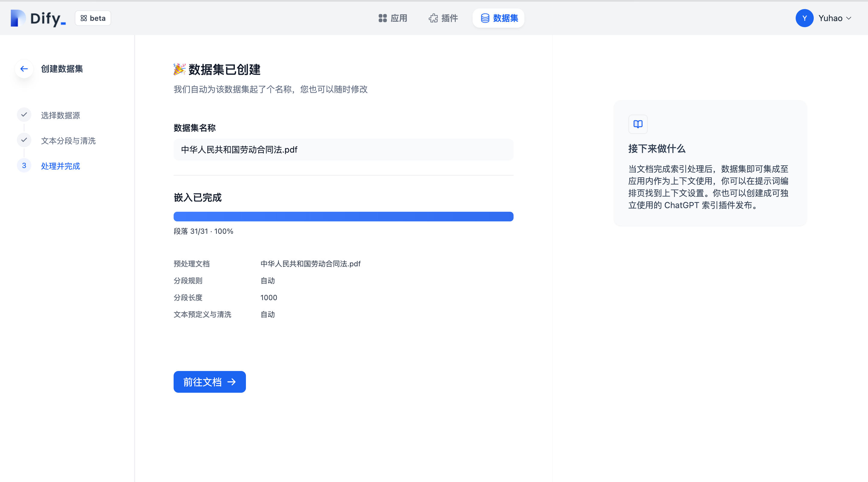The height and width of the screenshot is (482, 868).
Task: Check the 文本分段与清洗 completed step
Action: [x=24, y=140]
